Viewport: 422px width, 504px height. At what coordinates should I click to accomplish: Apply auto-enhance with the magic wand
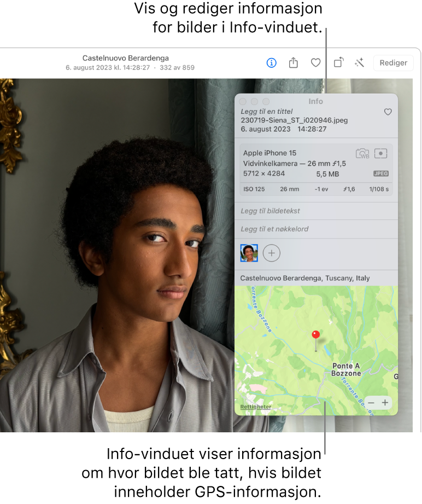359,62
